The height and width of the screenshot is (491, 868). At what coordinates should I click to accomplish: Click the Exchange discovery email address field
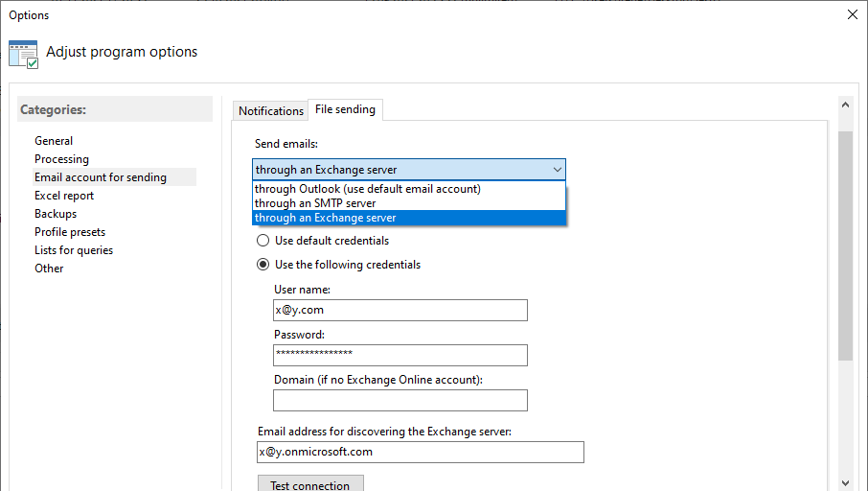pos(421,453)
